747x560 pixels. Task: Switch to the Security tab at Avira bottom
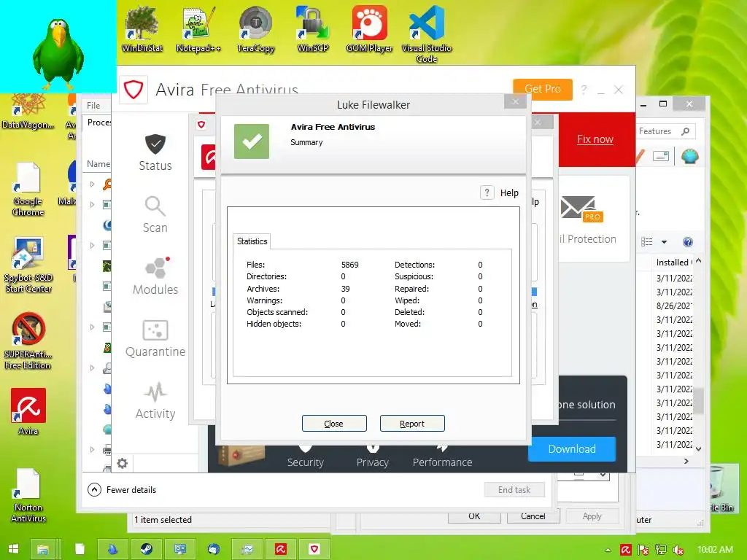point(306,458)
